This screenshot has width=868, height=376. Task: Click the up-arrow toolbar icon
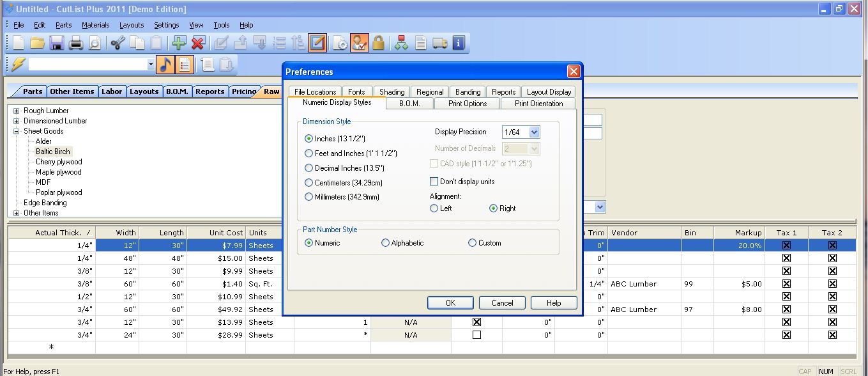click(x=241, y=43)
